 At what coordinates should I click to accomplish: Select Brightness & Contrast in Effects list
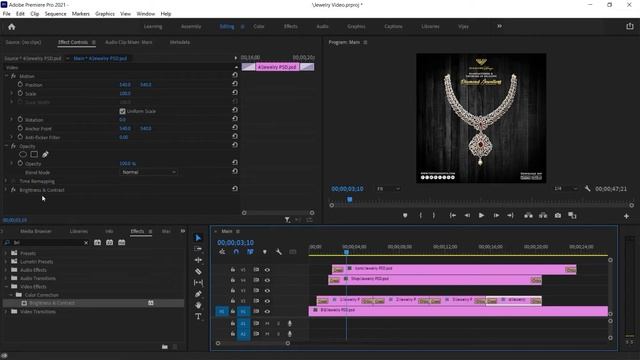point(52,303)
